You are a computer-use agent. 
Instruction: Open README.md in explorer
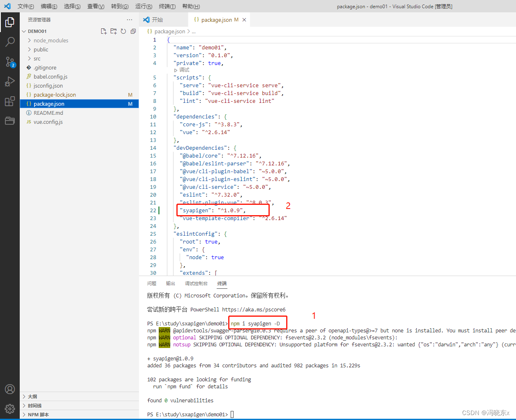(79, 113)
